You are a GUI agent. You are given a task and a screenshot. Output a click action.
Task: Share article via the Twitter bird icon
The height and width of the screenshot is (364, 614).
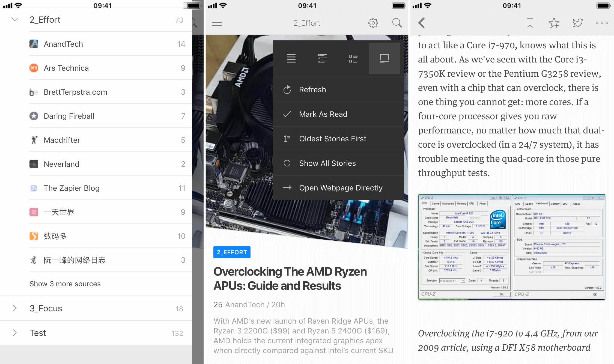[578, 23]
